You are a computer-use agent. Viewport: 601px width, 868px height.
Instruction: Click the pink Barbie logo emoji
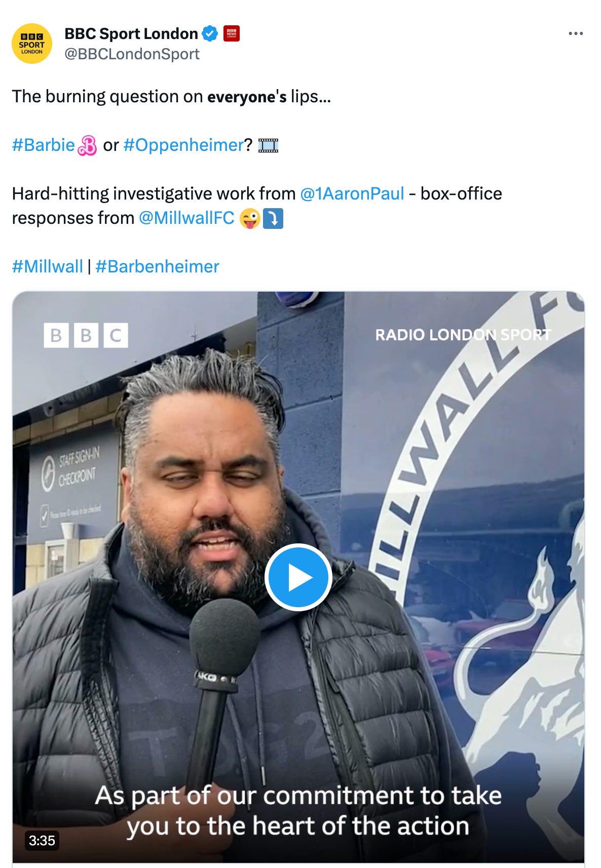(x=87, y=146)
